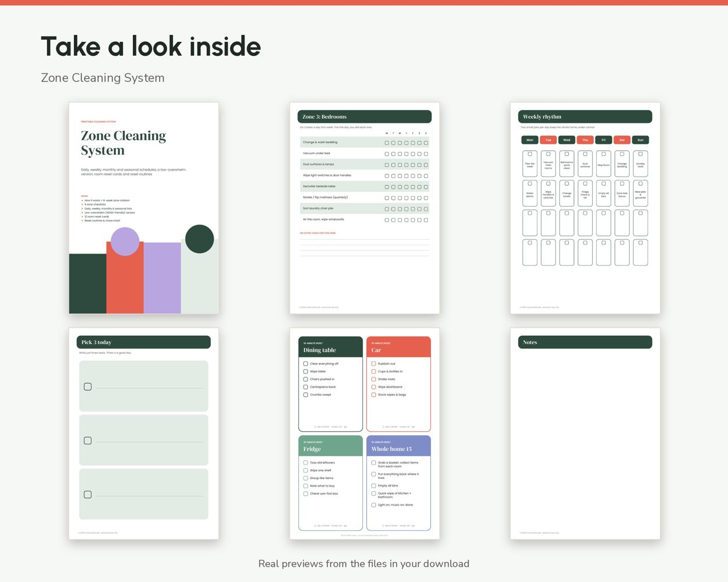The height and width of the screenshot is (582, 728).
Task: Check the 'Rubbish out' box on Car card
Action: pos(374,364)
